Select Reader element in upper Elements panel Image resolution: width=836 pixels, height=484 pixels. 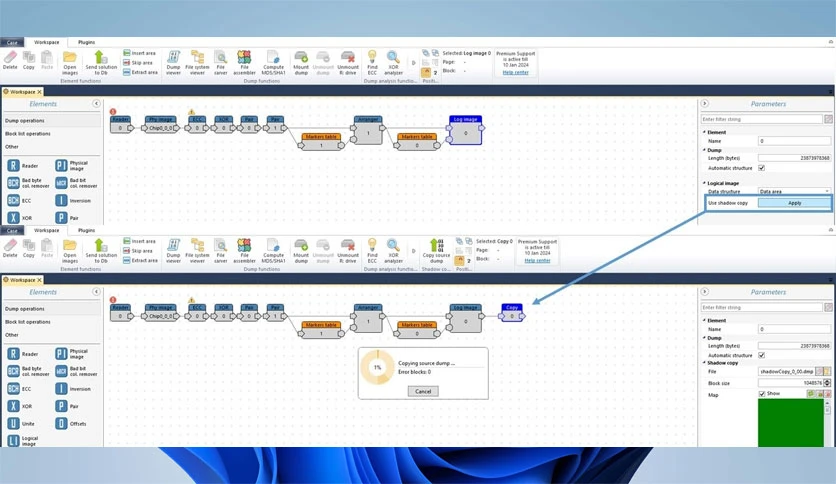point(22,166)
